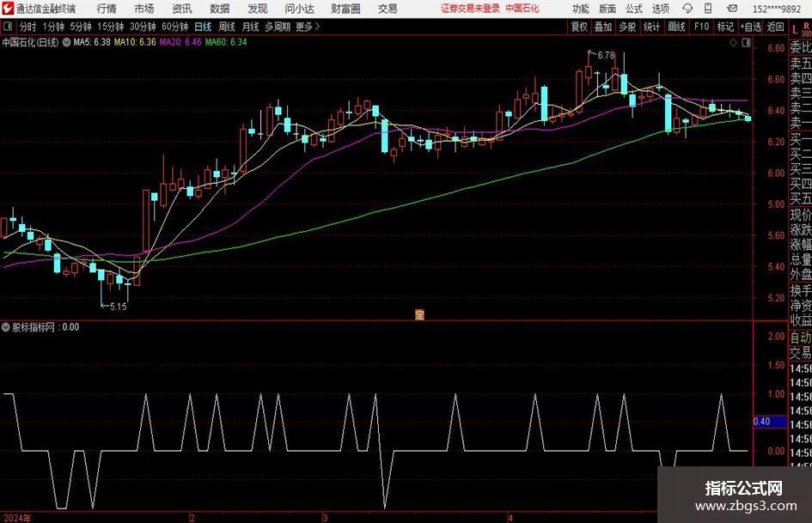The width and height of the screenshot is (812, 523).
Task: Click the 多股 toolbar button
Action: [x=627, y=27]
